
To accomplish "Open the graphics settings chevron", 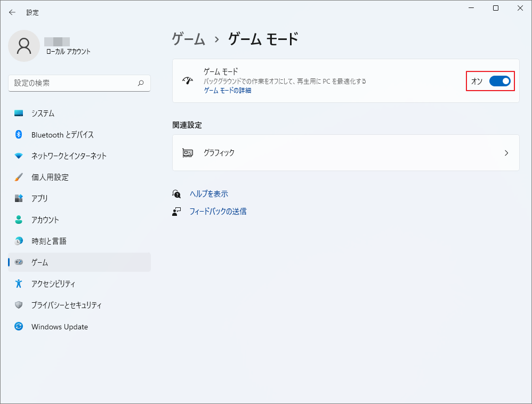I will pyautogui.click(x=506, y=152).
